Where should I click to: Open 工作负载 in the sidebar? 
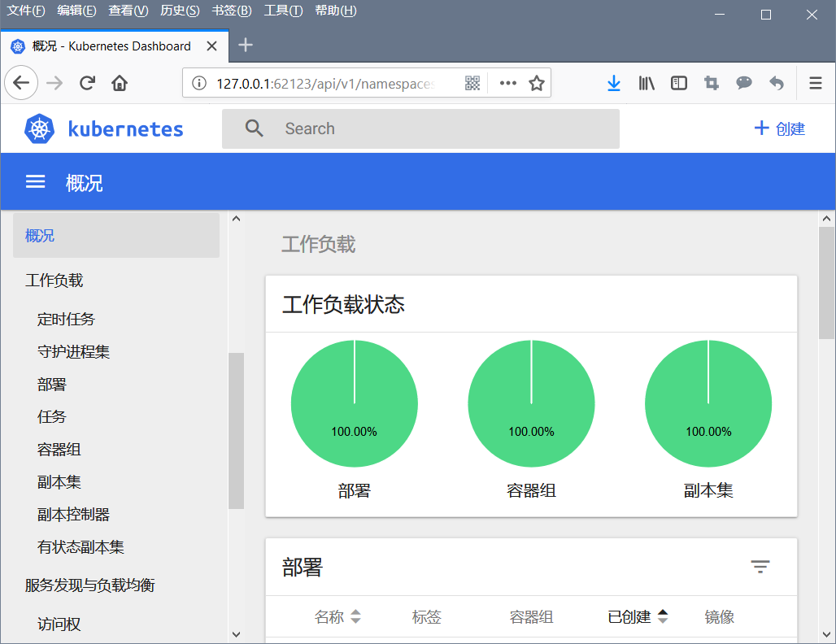point(54,281)
